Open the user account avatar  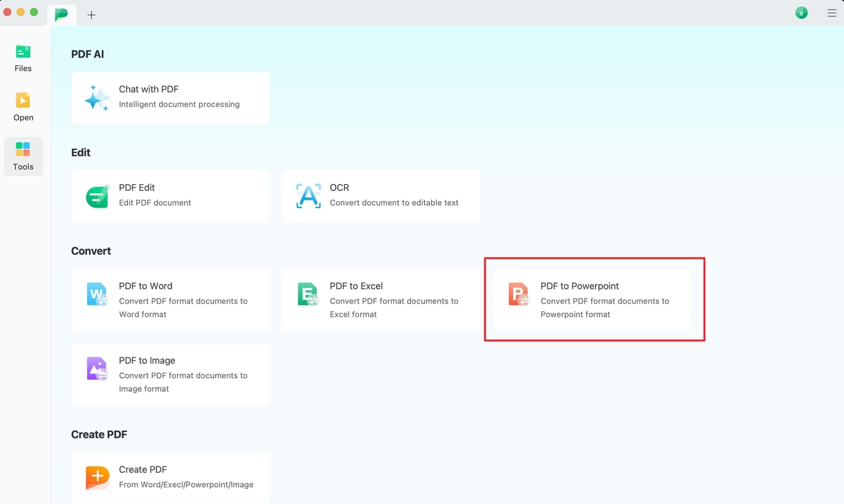[x=802, y=13]
